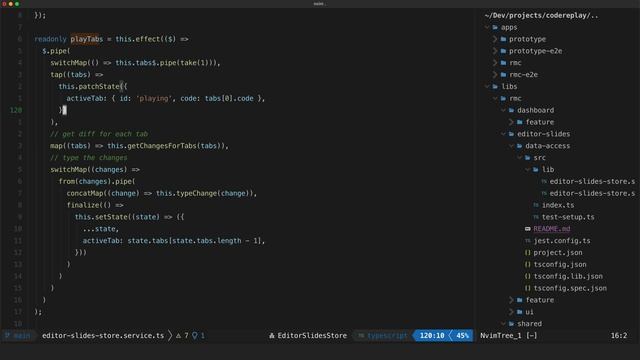Screen dimensions: 640x360
Task: Collapse the dashboard folder chevron
Action: point(503,110)
